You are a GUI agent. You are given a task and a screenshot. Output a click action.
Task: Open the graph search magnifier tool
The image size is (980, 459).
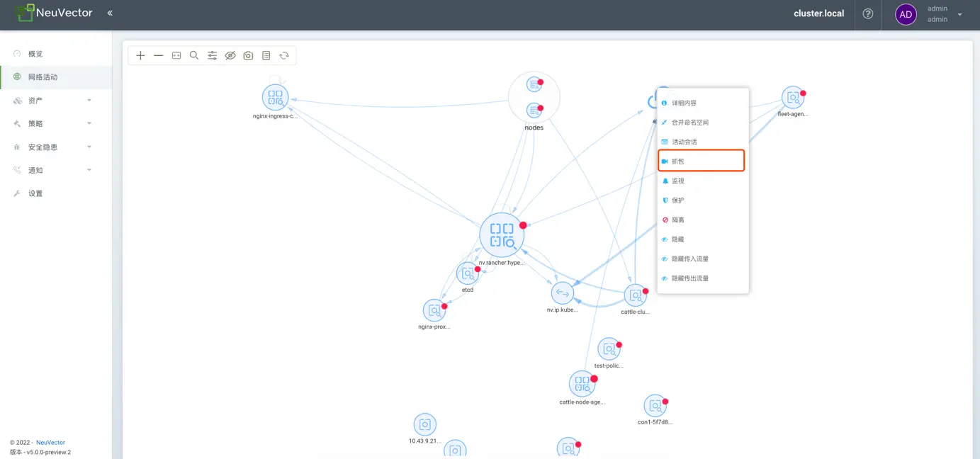click(x=194, y=55)
